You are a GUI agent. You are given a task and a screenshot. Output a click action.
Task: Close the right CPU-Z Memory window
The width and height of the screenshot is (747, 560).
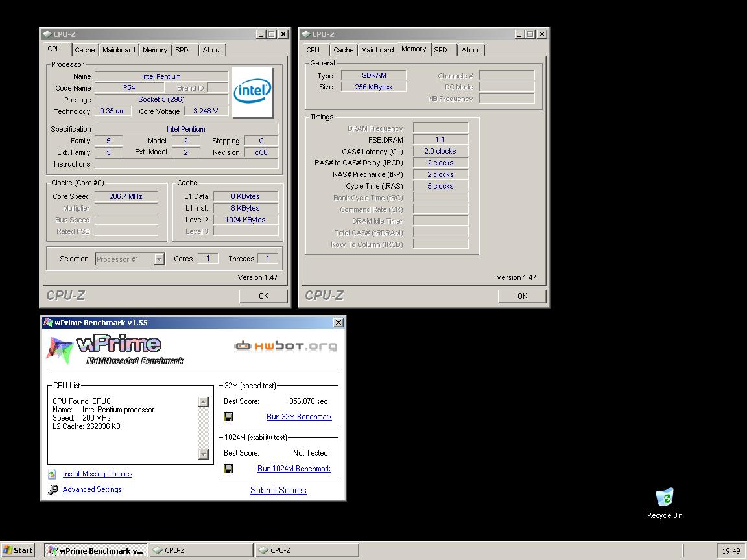[x=542, y=34]
